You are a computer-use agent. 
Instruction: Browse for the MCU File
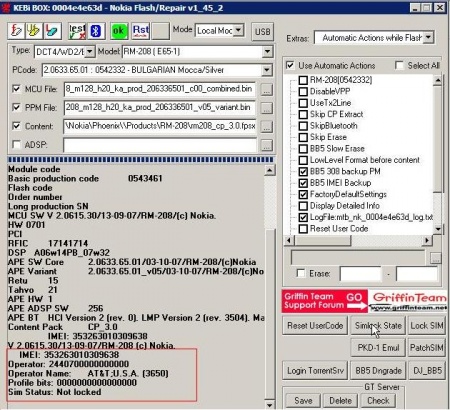tap(266, 90)
